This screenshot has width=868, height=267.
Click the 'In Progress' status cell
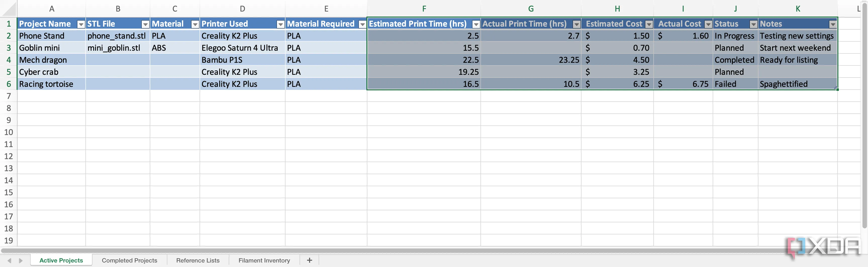coord(735,36)
